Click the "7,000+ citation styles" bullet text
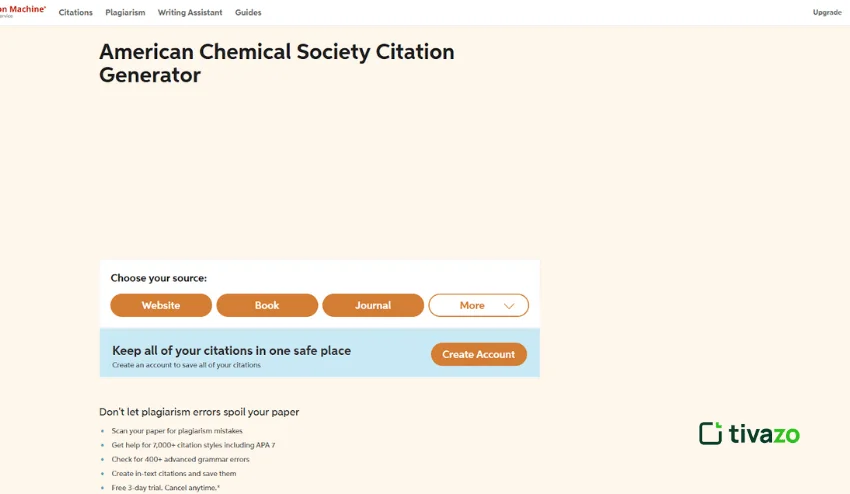 tap(193, 445)
